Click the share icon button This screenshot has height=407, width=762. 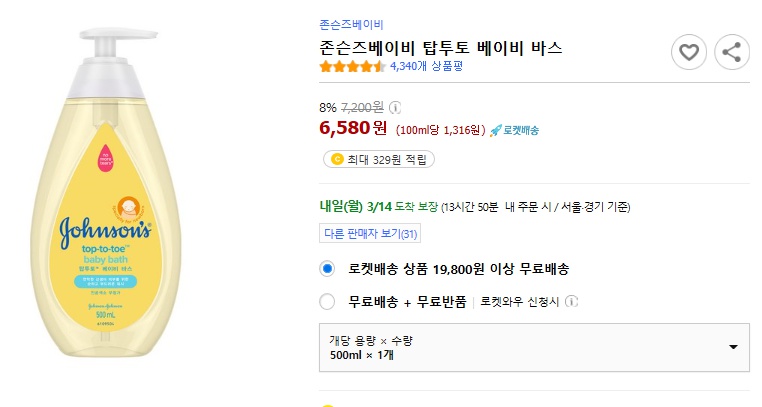coord(732,52)
